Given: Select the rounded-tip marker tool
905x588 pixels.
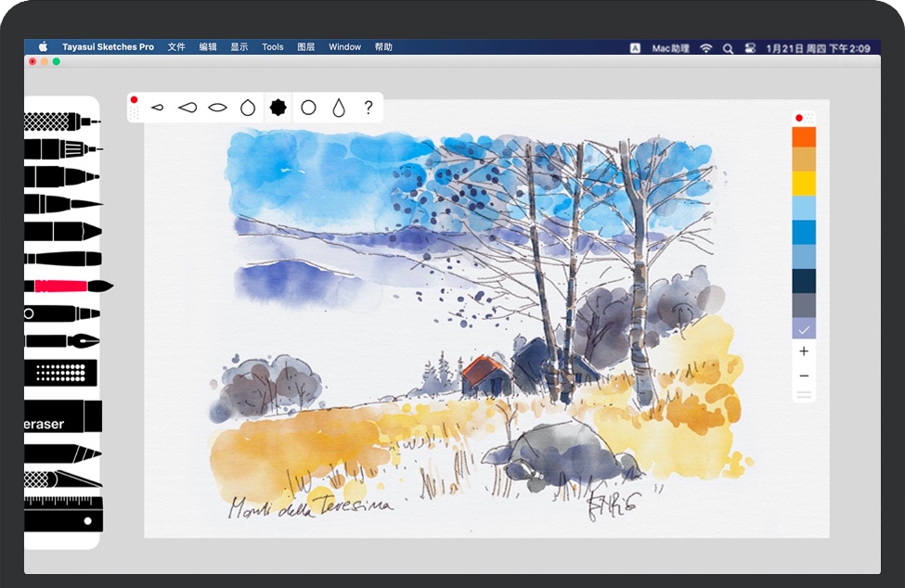Looking at the screenshot, I should tap(61, 176).
